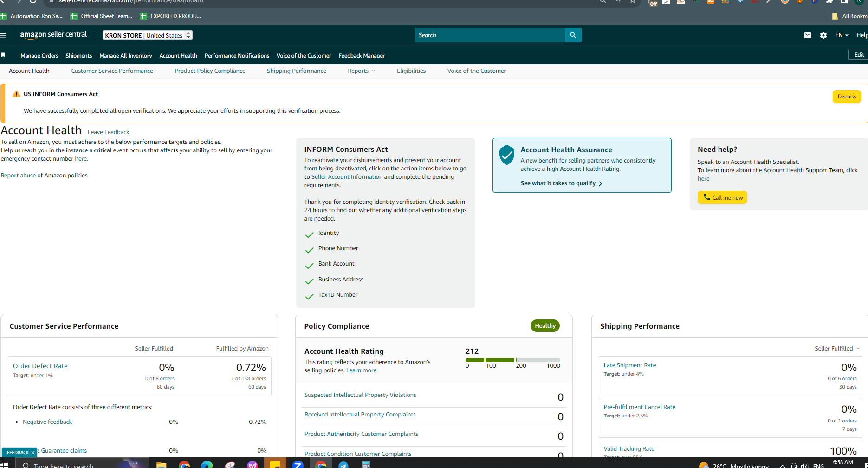Select the Account Health sub-tab
Image resolution: width=868 pixels, height=468 pixels.
[x=29, y=71]
